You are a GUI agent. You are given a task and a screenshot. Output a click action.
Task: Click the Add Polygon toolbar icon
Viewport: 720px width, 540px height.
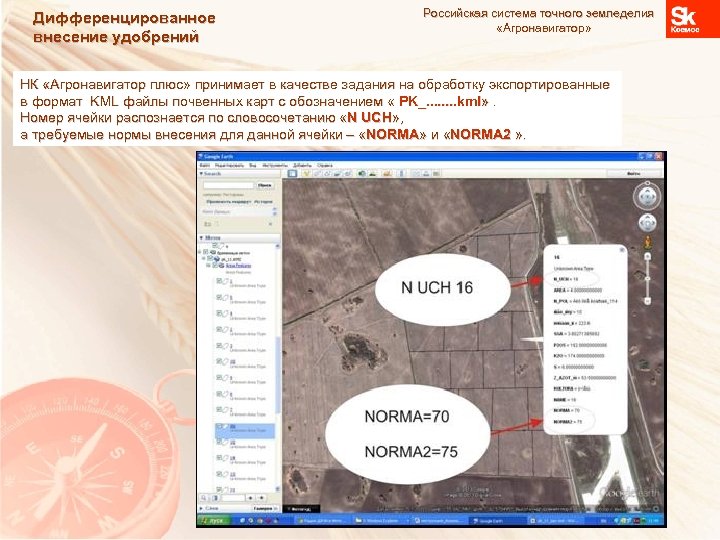coord(317,174)
